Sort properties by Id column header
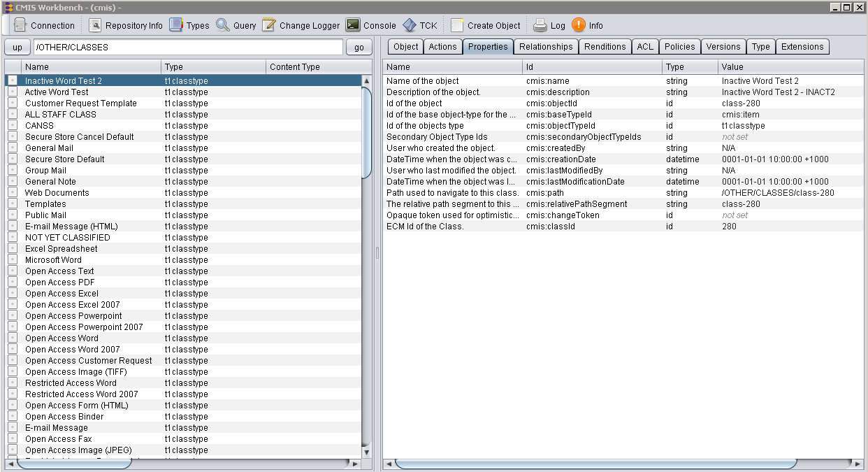The width and height of the screenshot is (868, 472). (x=592, y=67)
